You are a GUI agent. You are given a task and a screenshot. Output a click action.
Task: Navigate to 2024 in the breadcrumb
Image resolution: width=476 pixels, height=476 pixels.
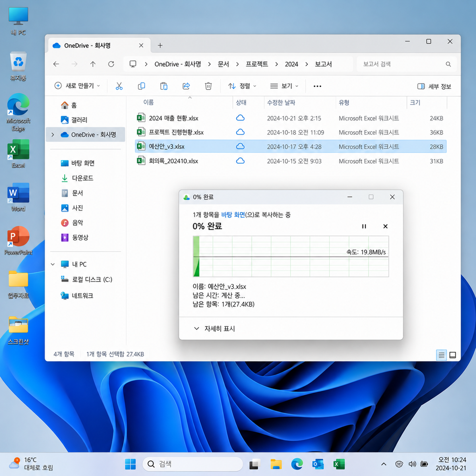pos(291,64)
